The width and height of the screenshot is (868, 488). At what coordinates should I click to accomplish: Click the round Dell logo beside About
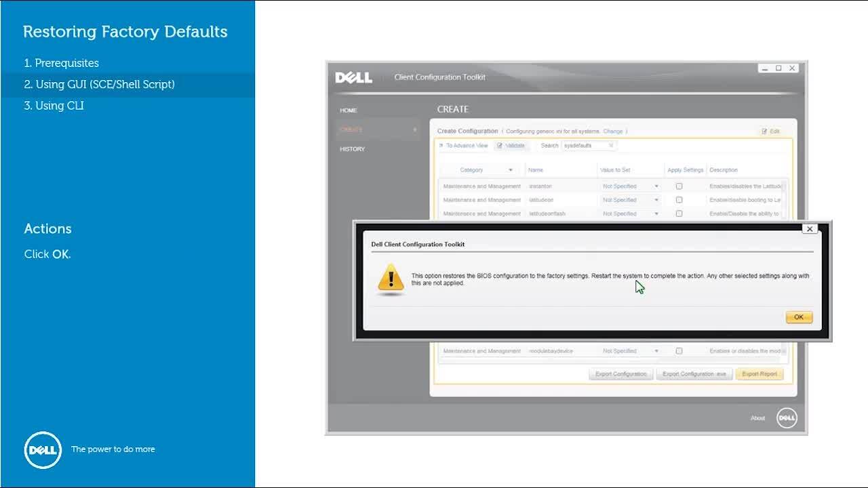787,418
